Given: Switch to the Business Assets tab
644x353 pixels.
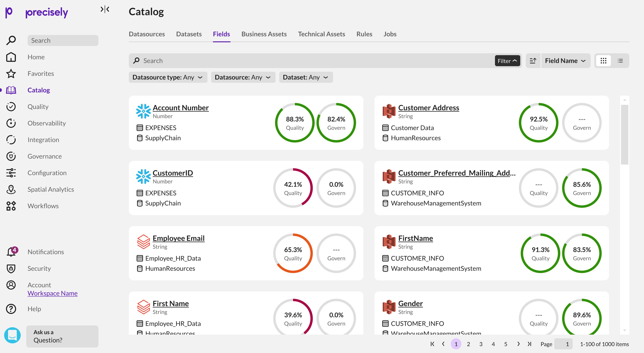Looking at the screenshot, I should pos(264,34).
